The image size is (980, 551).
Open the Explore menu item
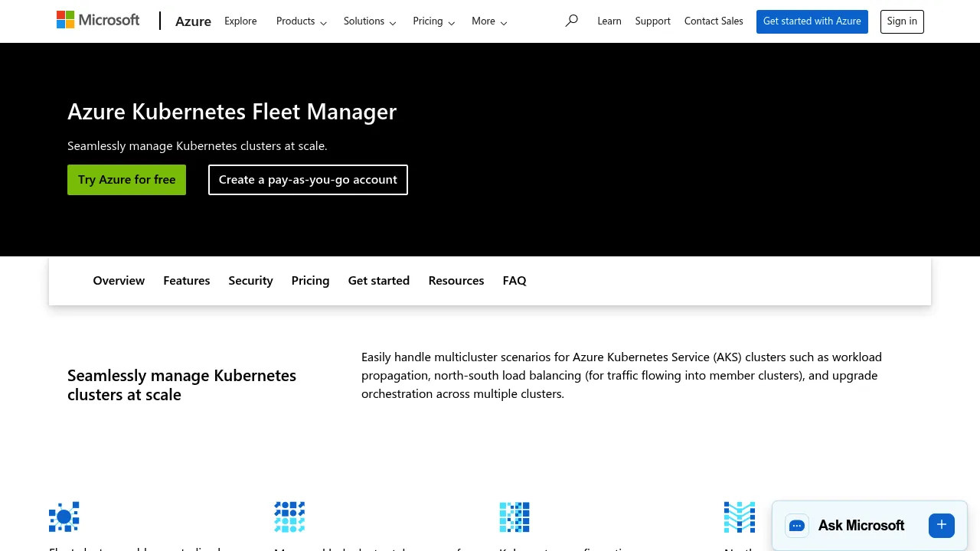click(240, 21)
